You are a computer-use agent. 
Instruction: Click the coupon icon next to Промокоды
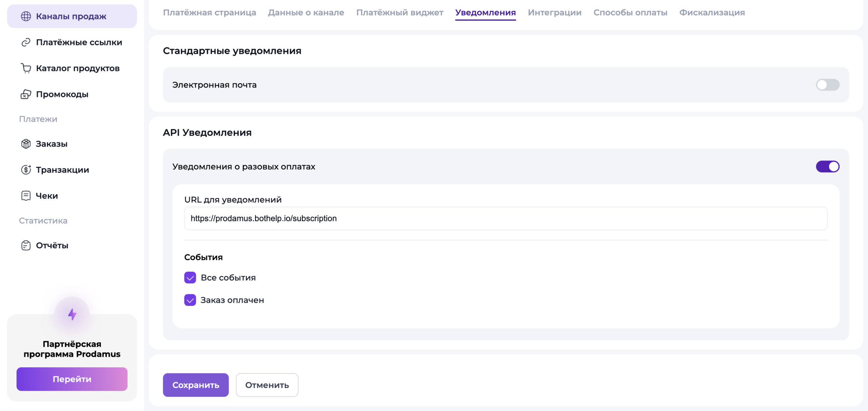point(26,94)
